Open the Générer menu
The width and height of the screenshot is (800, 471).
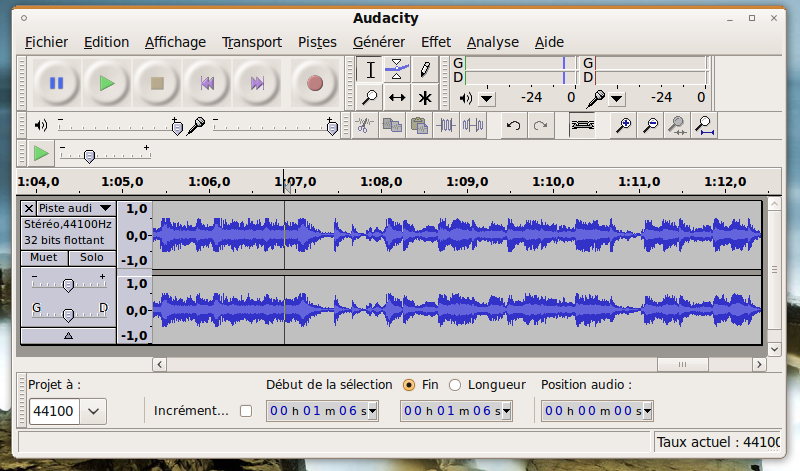(x=379, y=42)
